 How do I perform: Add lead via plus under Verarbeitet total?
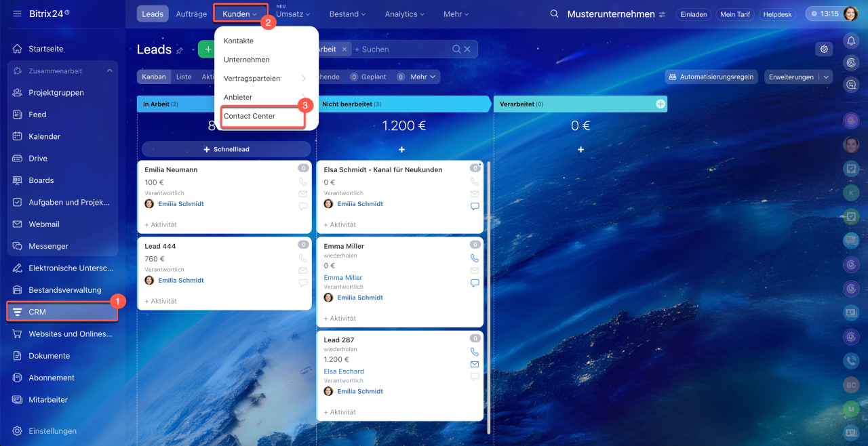580,149
